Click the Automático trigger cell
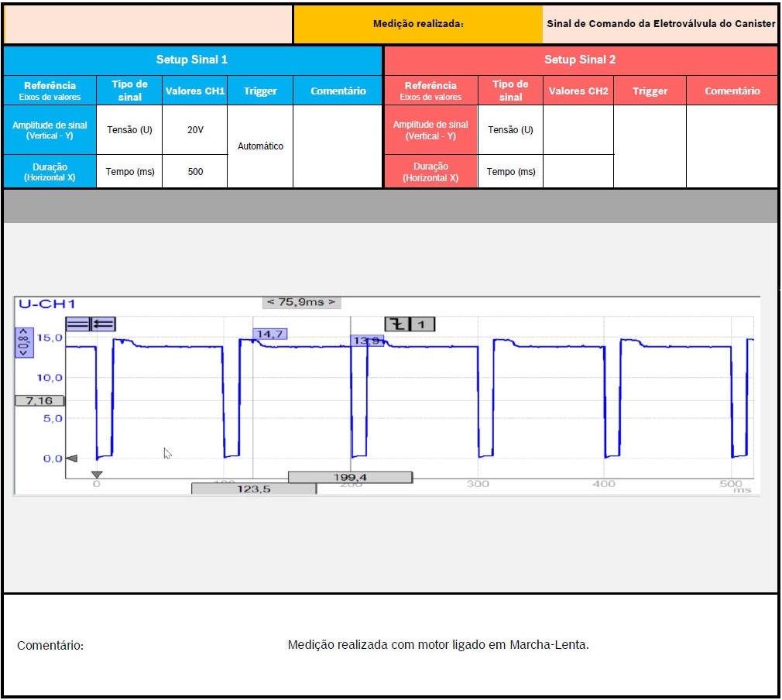 (260, 146)
